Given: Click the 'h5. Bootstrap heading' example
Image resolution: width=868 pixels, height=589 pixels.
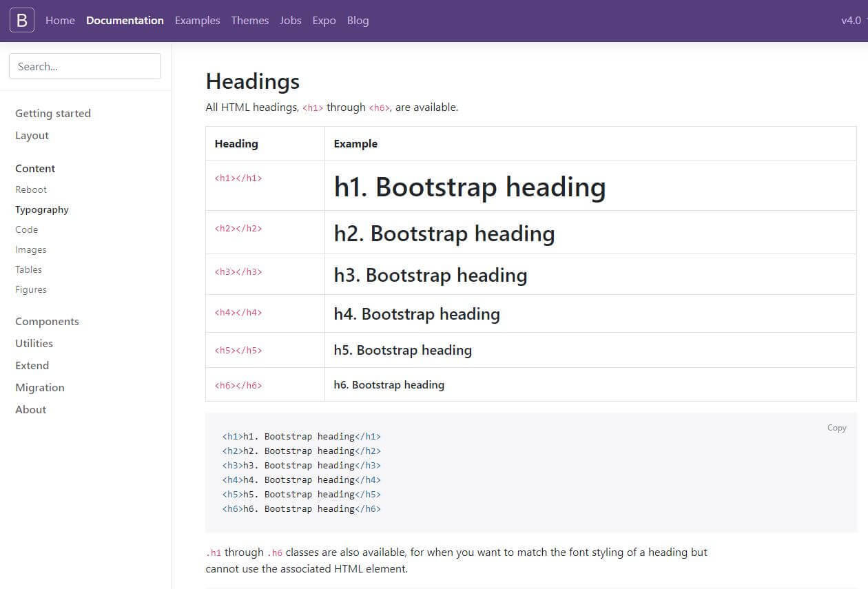Looking at the screenshot, I should (x=403, y=350).
